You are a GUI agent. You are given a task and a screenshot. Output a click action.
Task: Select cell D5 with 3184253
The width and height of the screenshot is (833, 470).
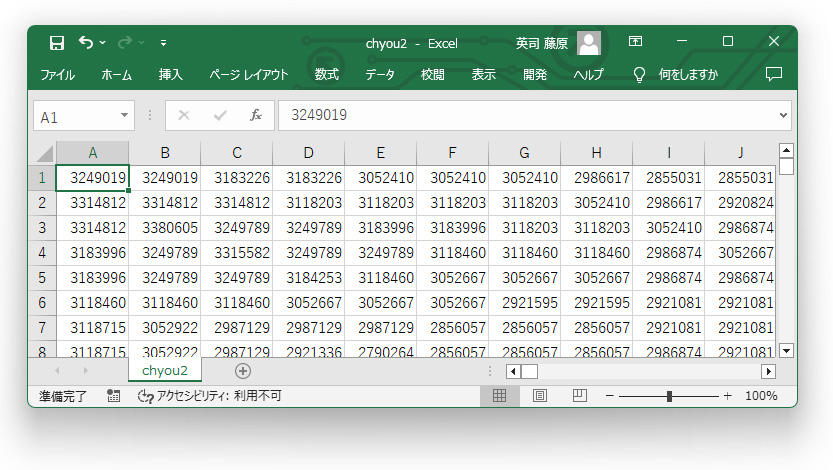(309, 278)
